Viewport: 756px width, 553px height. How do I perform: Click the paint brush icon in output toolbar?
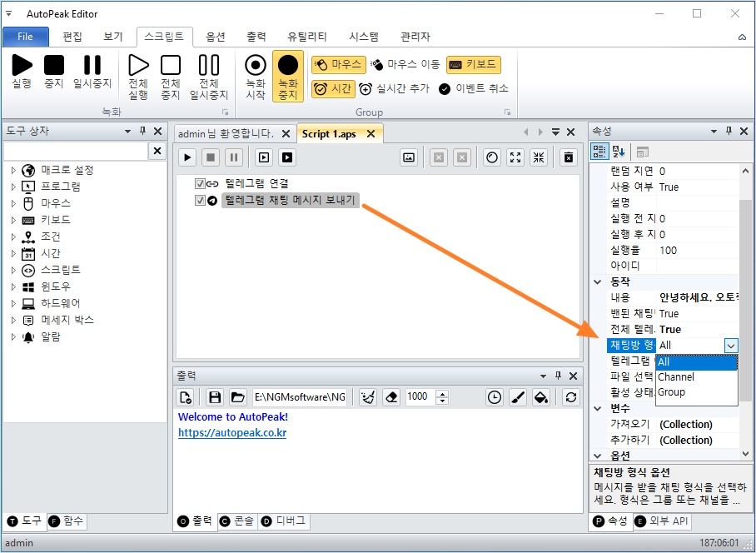click(x=518, y=397)
